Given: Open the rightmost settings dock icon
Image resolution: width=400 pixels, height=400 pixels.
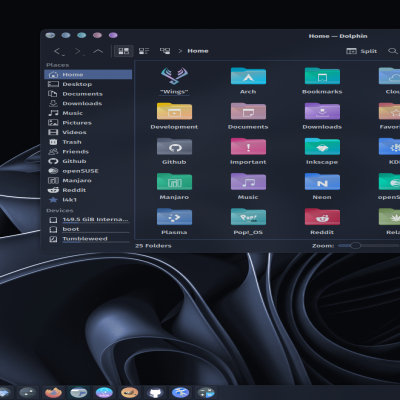Looking at the screenshot, I should 206,392.
